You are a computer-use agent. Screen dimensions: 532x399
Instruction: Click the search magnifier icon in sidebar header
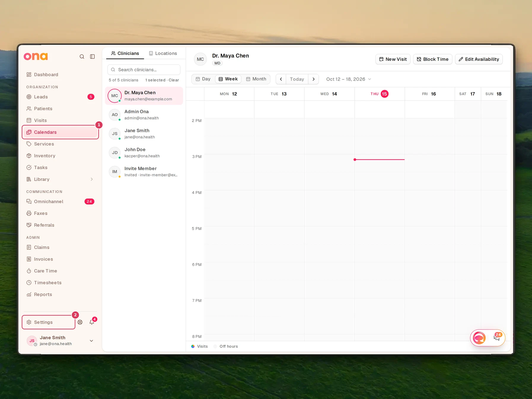coord(82,57)
